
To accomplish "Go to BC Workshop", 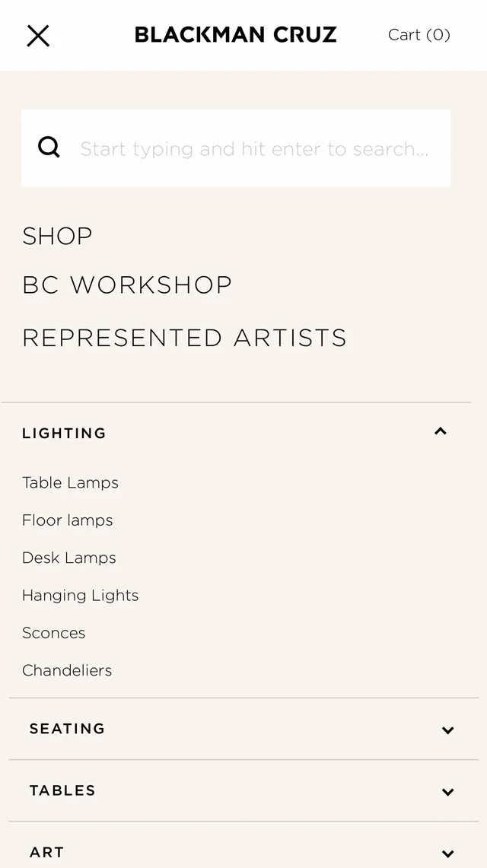I will pos(127,285).
